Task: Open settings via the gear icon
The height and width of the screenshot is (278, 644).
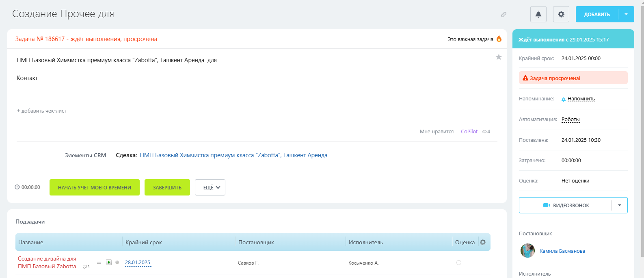Action: [561, 14]
